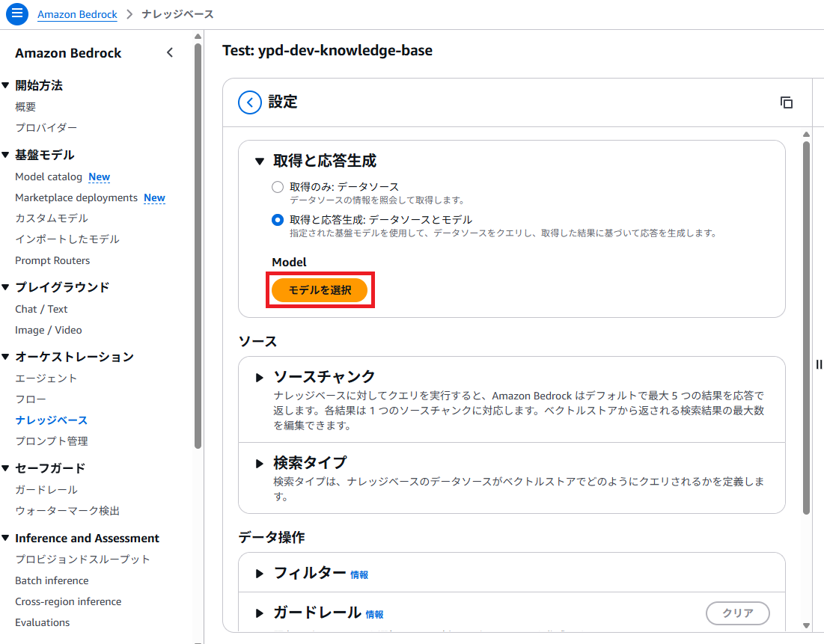824x644 pixels.
Task: Open Chat / Text playground
Action: 41,309
